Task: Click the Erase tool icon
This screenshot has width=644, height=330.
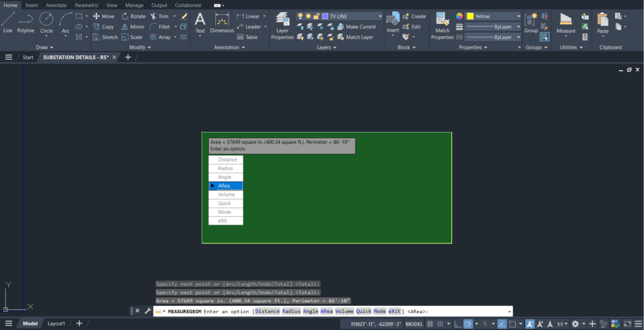Action: (184, 16)
